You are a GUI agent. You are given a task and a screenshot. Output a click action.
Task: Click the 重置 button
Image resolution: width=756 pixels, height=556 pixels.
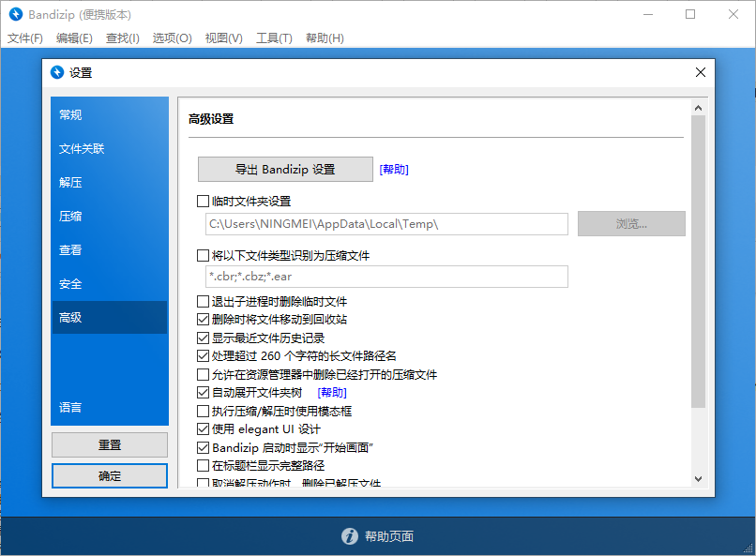(x=110, y=444)
